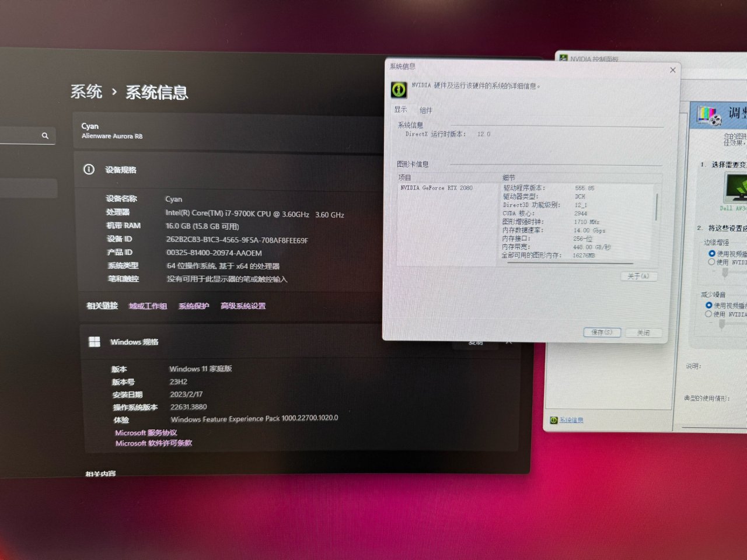This screenshot has width=747, height=560.
Task: Open Microsoft 软件许可条款 link
Action: [x=153, y=443]
